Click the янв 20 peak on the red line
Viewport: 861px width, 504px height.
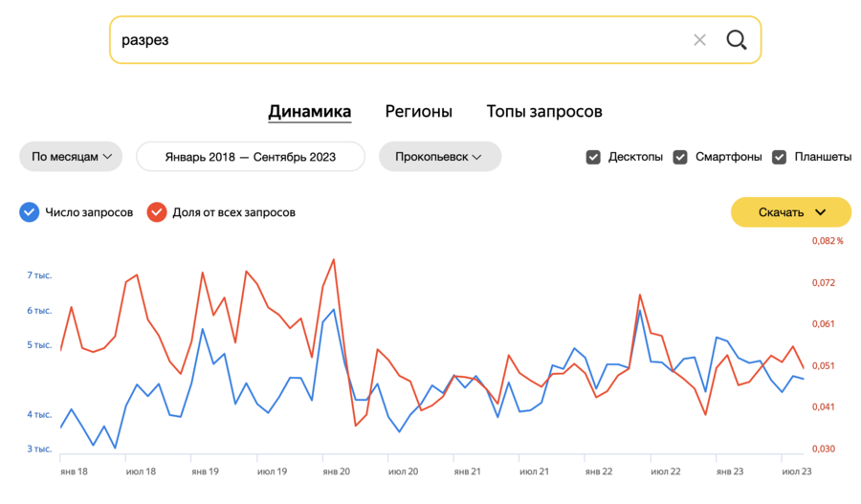[333, 259]
